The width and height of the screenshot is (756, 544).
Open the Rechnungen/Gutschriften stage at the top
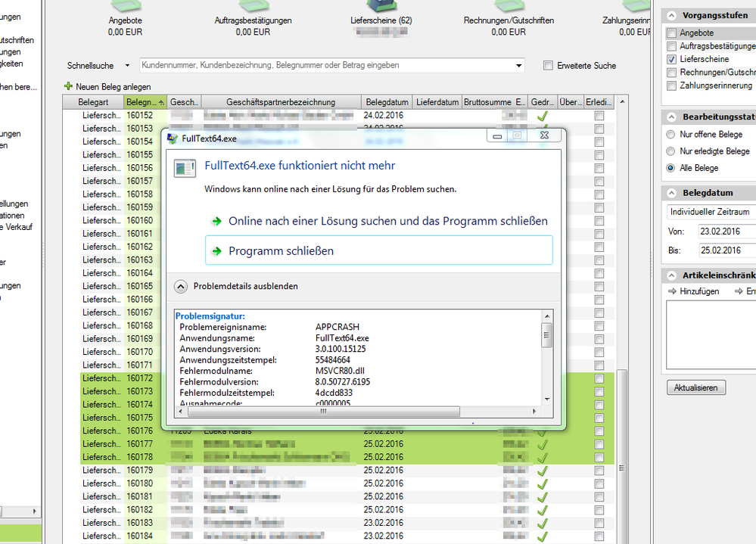coord(509,19)
